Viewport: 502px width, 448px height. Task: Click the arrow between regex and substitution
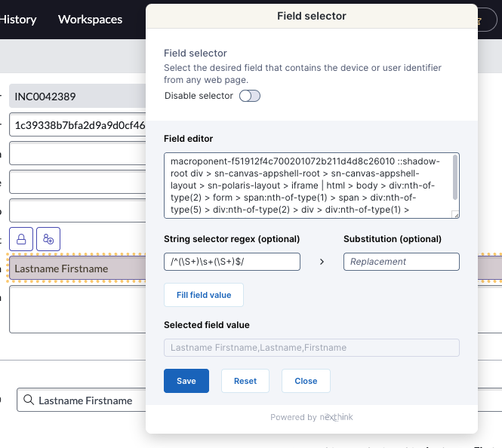322,262
